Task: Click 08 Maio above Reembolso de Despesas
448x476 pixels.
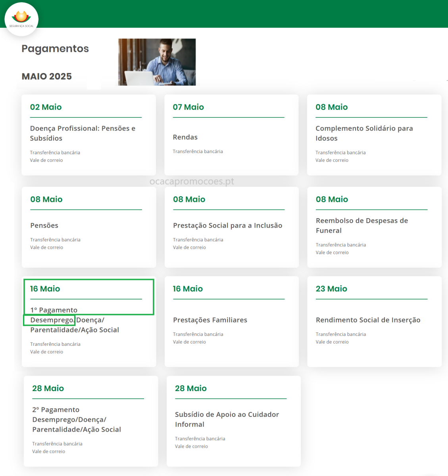Action: pyautogui.click(x=332, y=200)
